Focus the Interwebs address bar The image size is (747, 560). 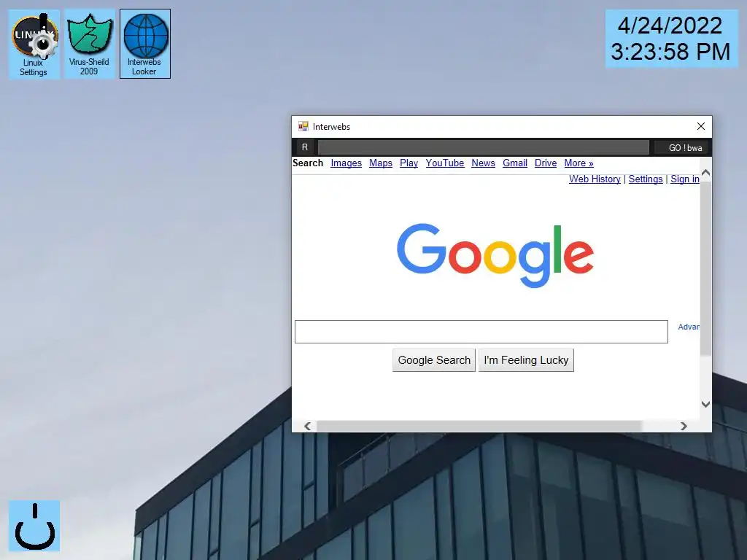pos(483,147)
